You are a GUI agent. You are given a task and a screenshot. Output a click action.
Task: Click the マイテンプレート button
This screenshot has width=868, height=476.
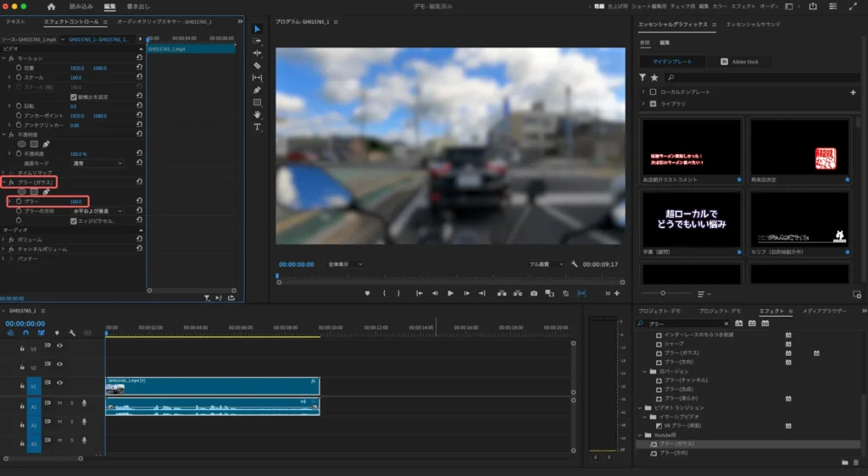point(672,62)
